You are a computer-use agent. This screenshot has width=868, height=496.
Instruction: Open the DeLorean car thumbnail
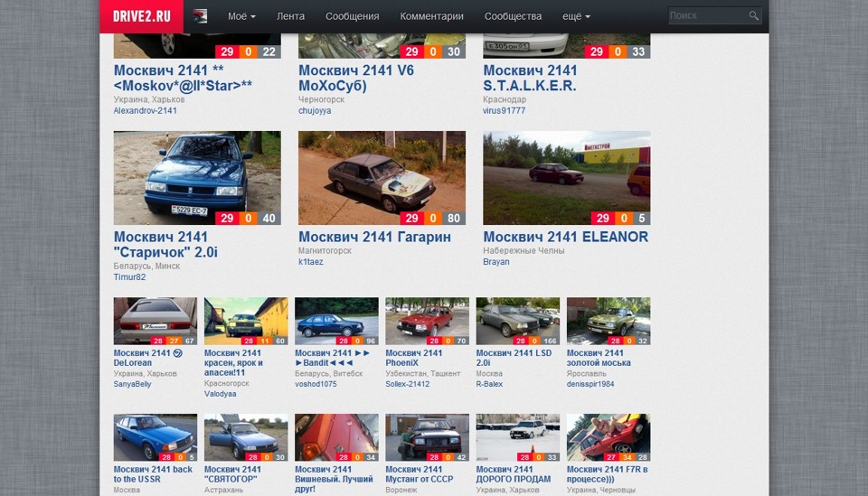pos(155,322)
